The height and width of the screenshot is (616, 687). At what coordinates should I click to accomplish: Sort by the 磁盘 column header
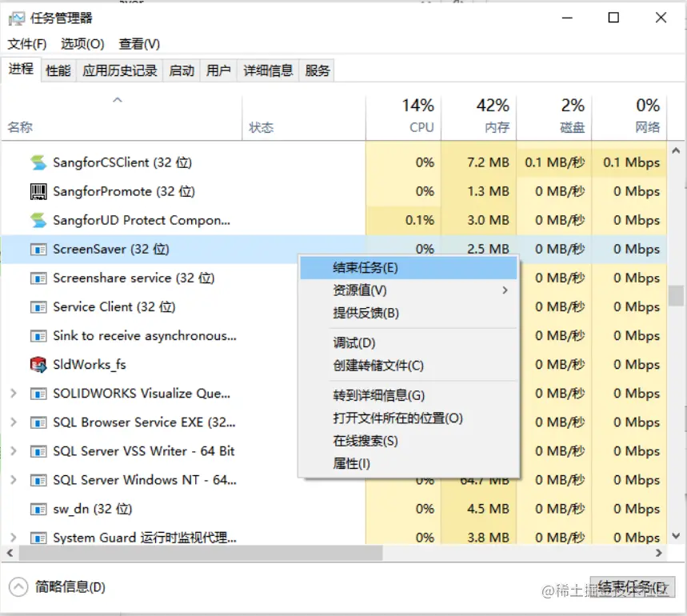[554, 118]
